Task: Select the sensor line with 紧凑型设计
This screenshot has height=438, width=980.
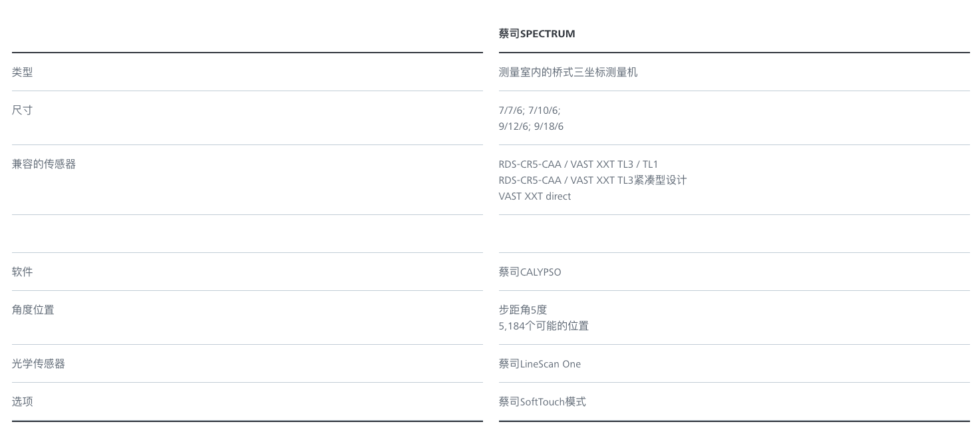Action: click(x=593, y=180)
